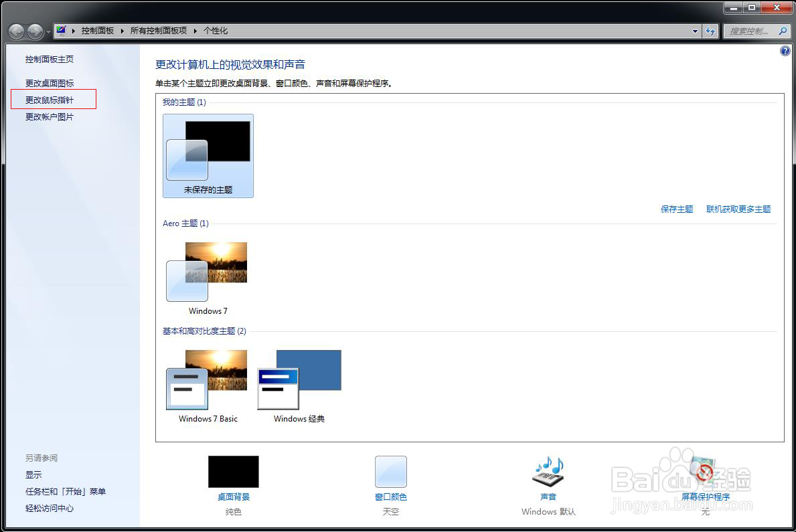Viewport: 796px width, 532px height.
Task: Click the 声音 text link
Action: 548,497
